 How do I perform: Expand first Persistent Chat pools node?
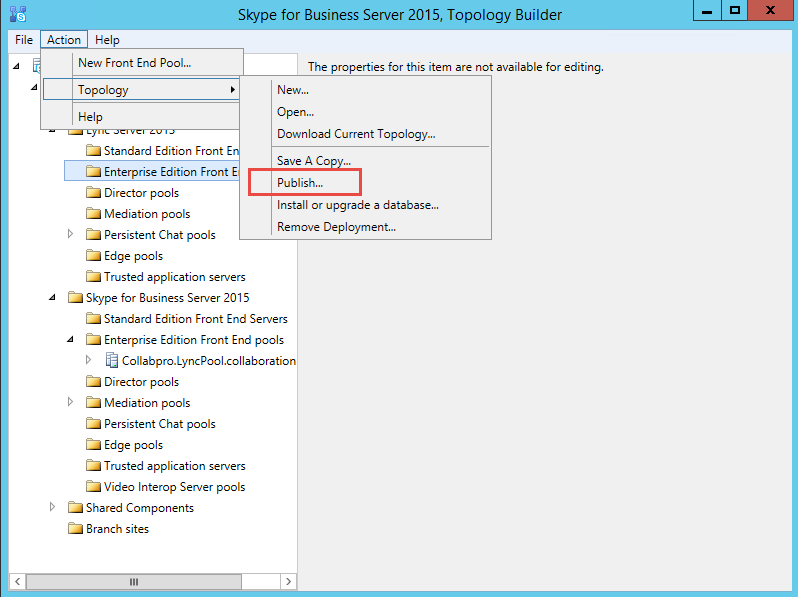pyautogui.click(x=70, y=234)
